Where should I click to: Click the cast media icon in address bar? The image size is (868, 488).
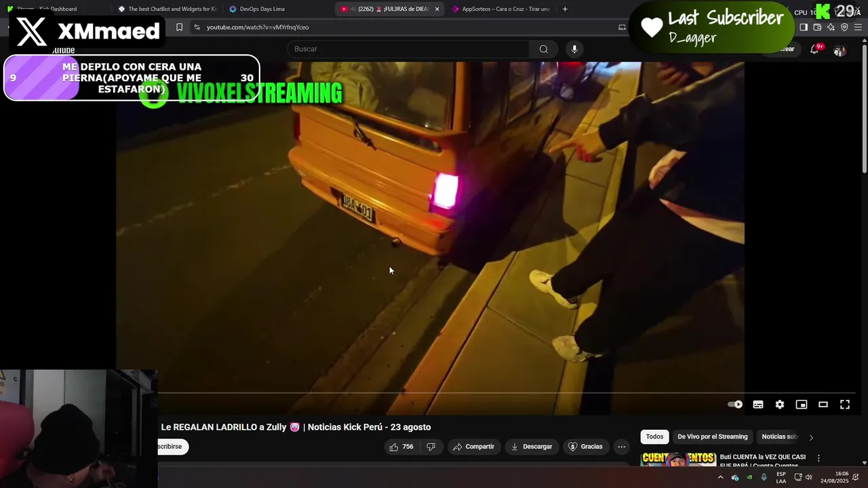pyautogui.click(x=622, y=27)
